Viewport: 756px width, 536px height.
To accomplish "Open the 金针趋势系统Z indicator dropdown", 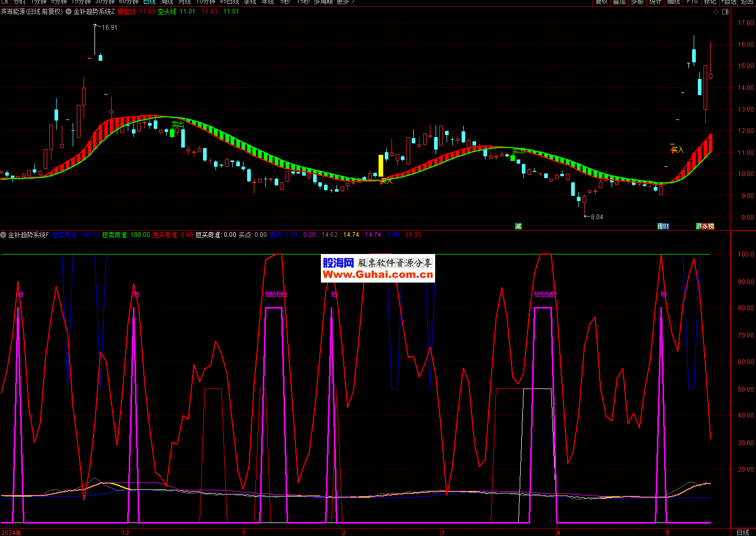I will 69,11.
